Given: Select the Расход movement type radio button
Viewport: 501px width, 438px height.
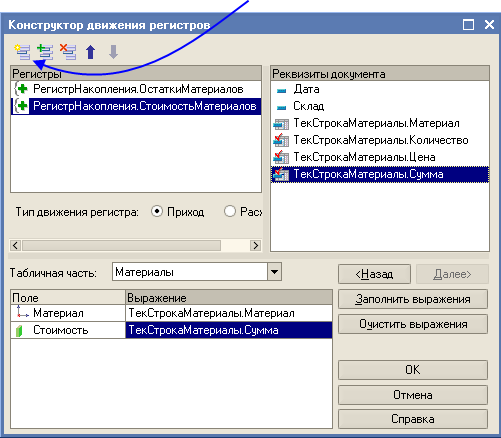Looking at the screenshot, I should (x=230, y=212).
